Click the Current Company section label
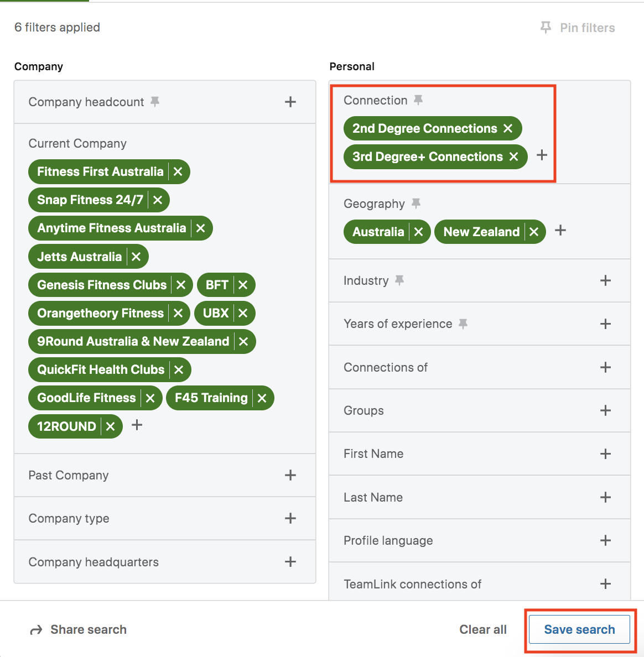 click(x=77, y=143)
